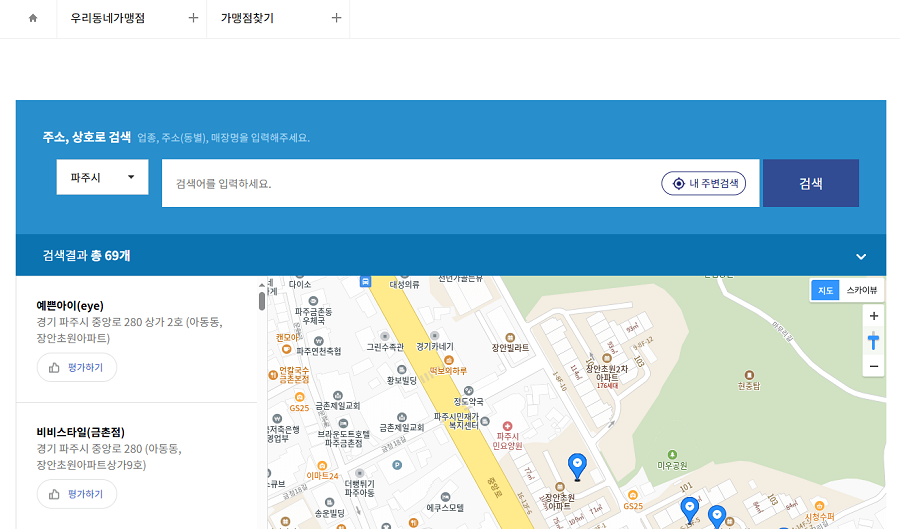Collapse the 검색결과 chevron
This screenshot has height=529, width=900.
(x=861, y=256)
